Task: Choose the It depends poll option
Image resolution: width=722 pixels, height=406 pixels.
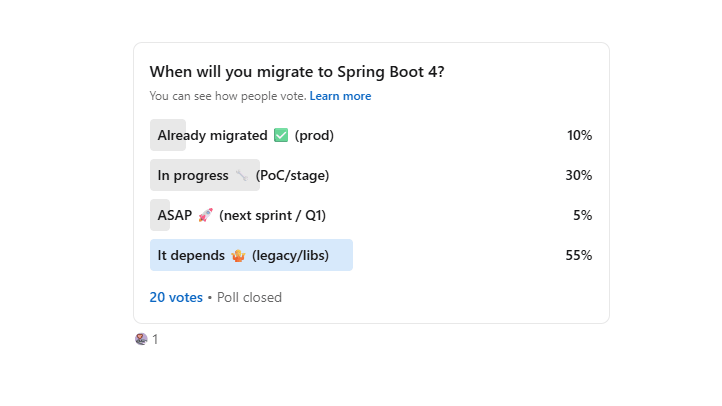Action: (x=190, y=255)
